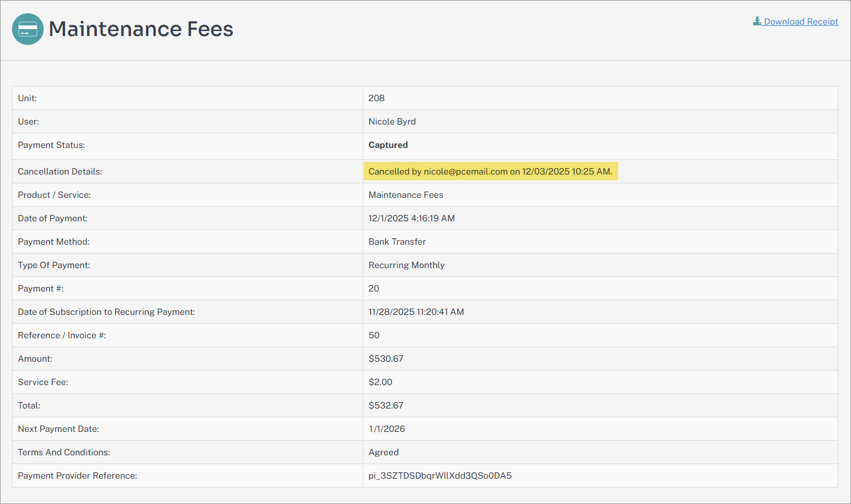Click the Payment Method: label
Viewport: 851px width, 504px height.
(54, 242)
